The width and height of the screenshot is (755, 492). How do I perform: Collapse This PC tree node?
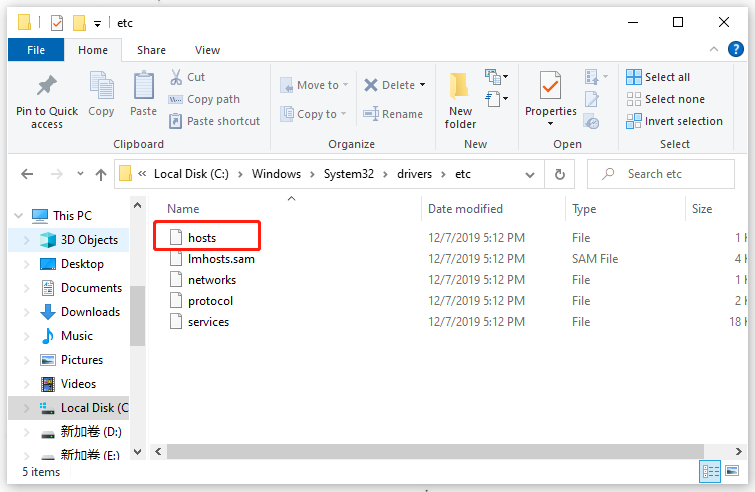point(19,216)
